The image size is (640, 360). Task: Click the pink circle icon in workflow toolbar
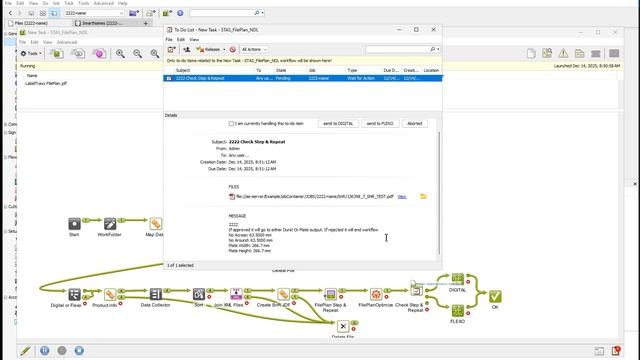point(99,53)
